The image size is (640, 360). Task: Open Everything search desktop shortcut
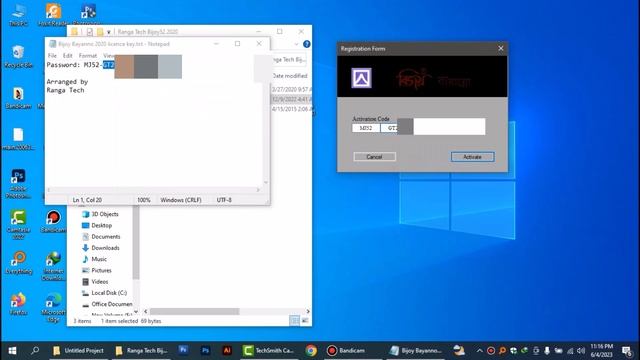[18, 263]
